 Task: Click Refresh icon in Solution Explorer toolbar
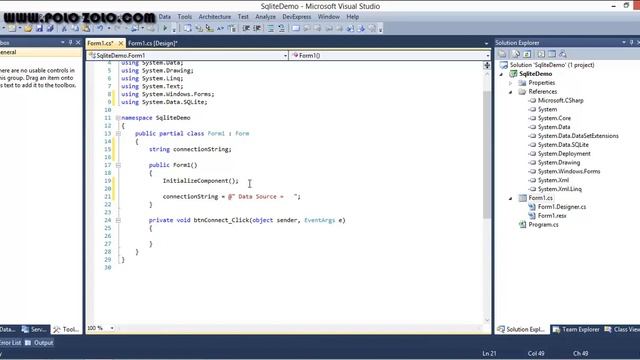[x=527, y=54]
